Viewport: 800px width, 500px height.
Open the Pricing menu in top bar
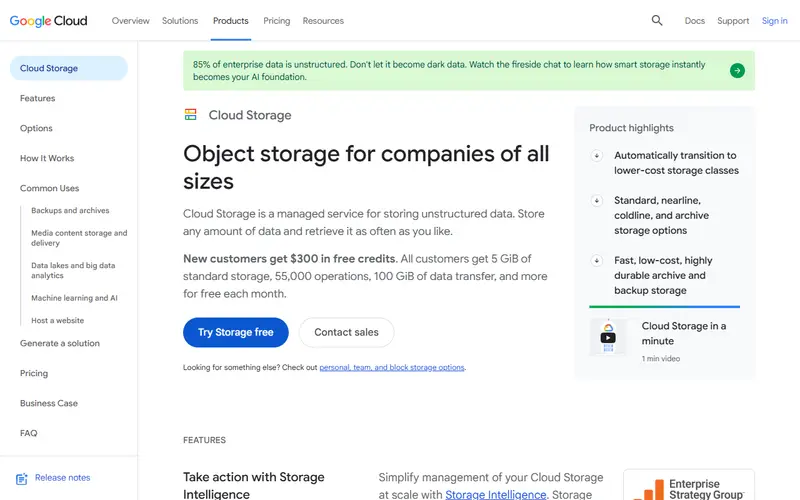coord(277,21)
